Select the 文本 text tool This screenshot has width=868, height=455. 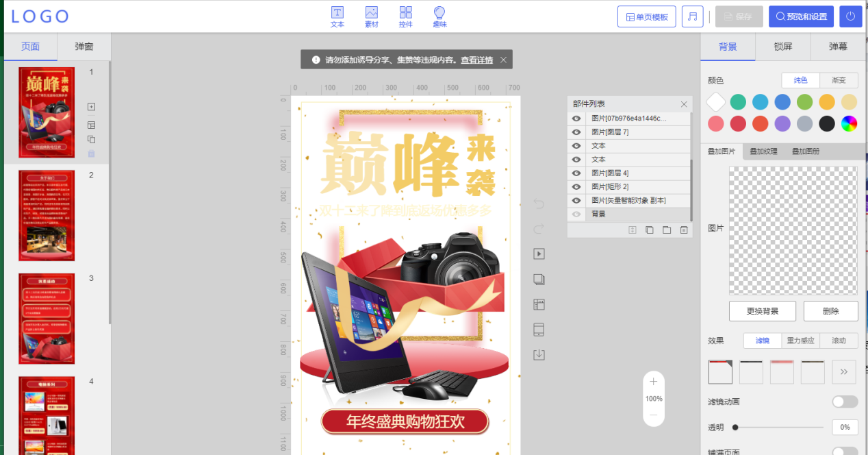click(x=337, y=16)
